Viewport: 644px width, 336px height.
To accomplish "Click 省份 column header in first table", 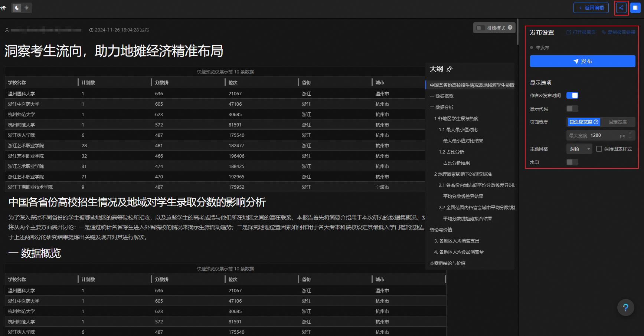I will pos(307,82).
